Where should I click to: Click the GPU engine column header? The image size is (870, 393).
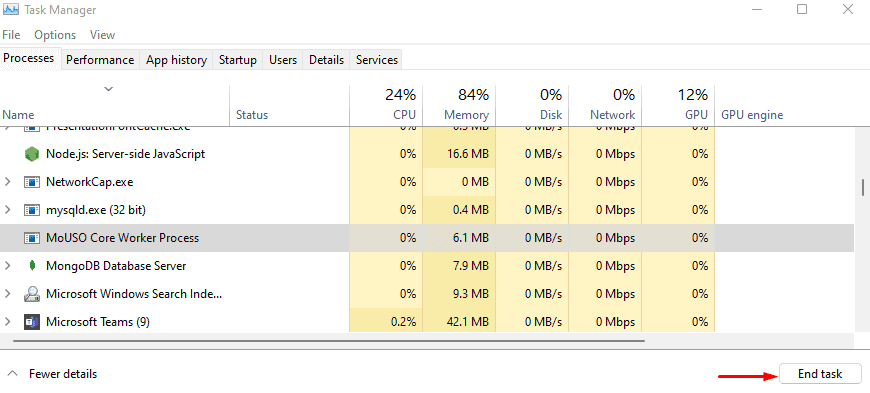752,115
